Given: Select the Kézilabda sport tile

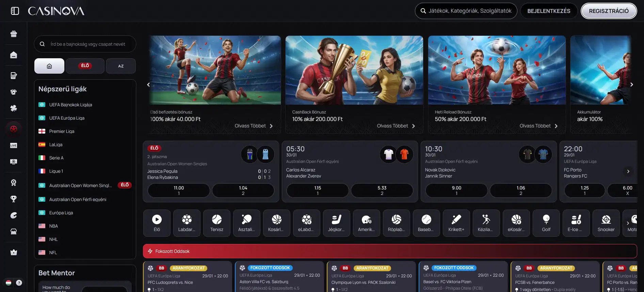Looking at the screenshot, I should point(486,223).
